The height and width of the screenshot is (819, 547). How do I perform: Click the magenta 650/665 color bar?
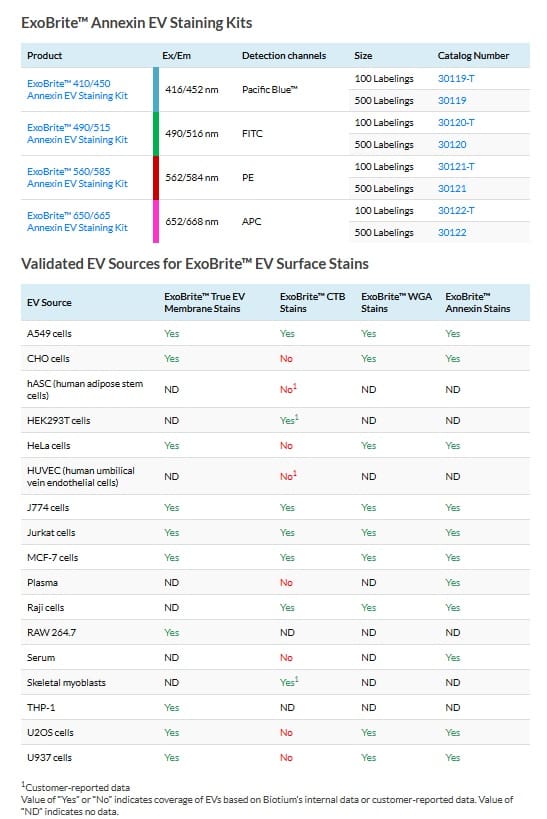(x=156, y=221)
